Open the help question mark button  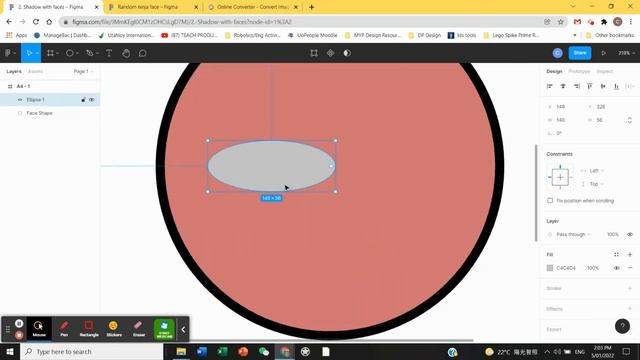point(622,326)
